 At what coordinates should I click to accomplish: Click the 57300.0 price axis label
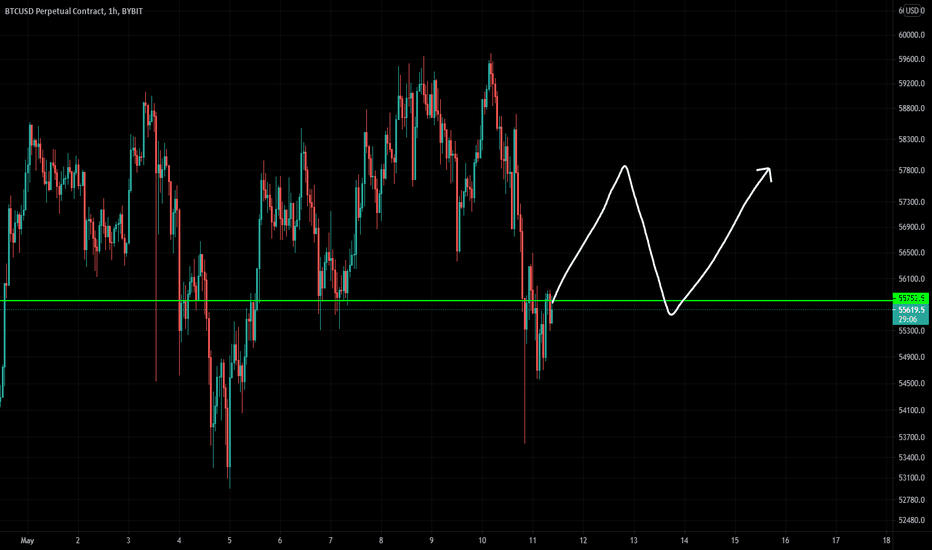click(x=911, y=202)
